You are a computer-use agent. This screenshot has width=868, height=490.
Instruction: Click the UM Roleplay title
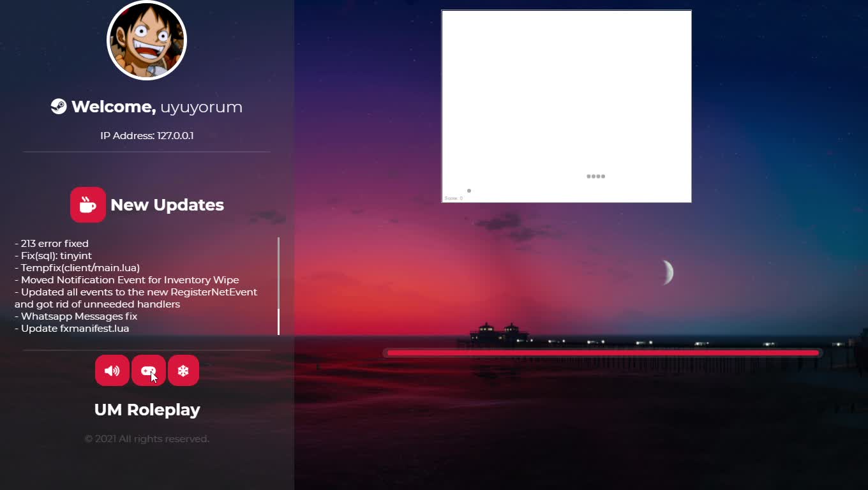(x=147, y=410)
